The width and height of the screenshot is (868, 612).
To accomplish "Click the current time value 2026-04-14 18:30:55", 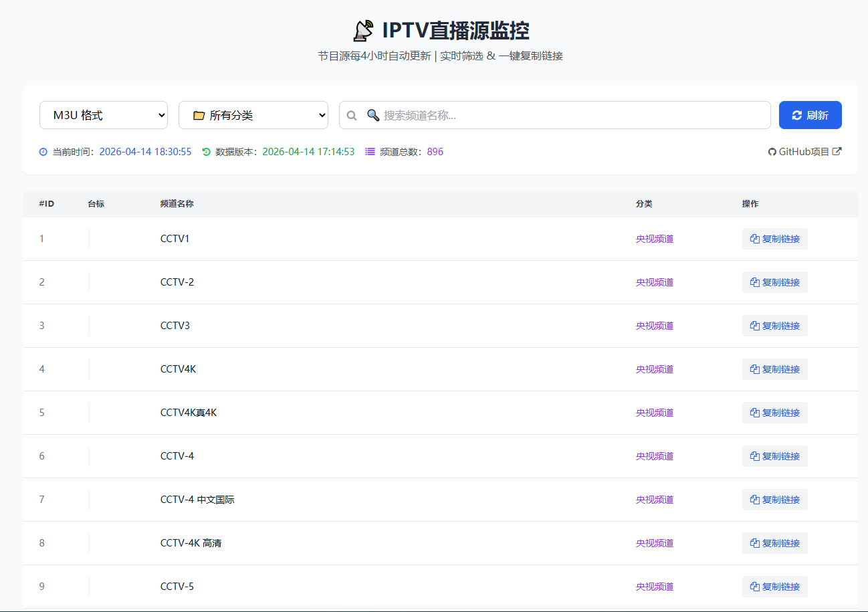I will click(x=145, y=152).
